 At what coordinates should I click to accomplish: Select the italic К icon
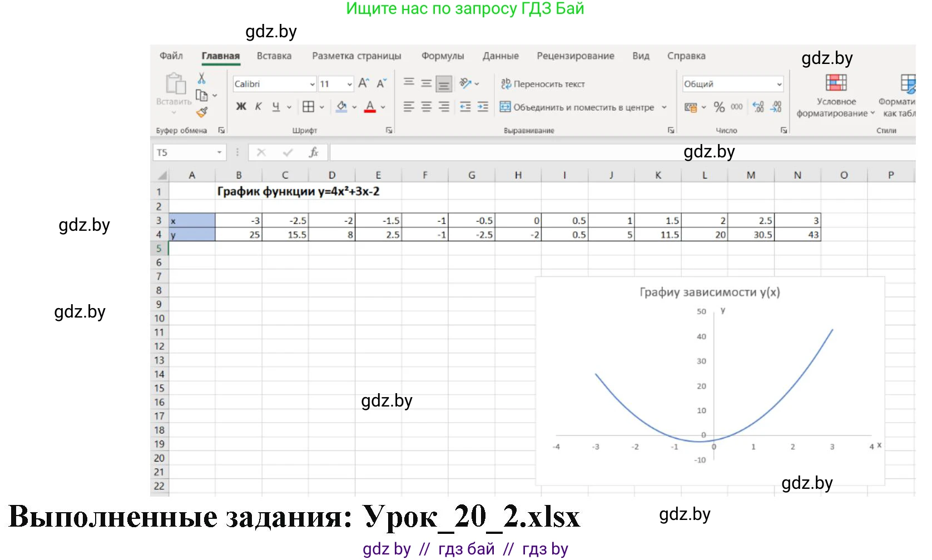pos(257,106)
